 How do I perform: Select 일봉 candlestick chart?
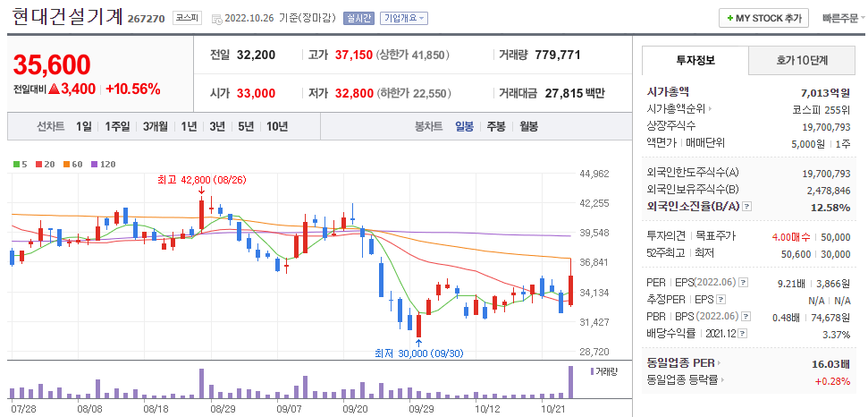point(465,126)
